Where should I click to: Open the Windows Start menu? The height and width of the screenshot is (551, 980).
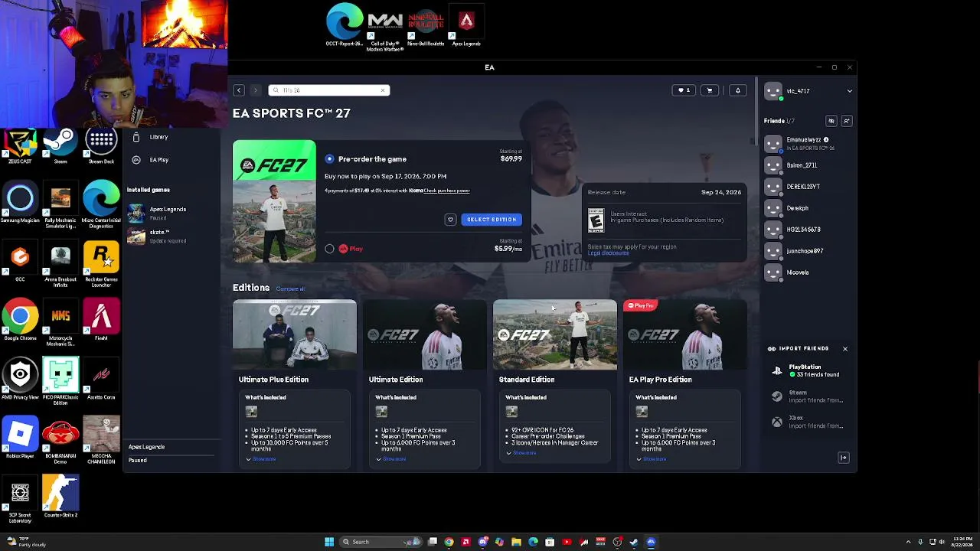point(329,542)
